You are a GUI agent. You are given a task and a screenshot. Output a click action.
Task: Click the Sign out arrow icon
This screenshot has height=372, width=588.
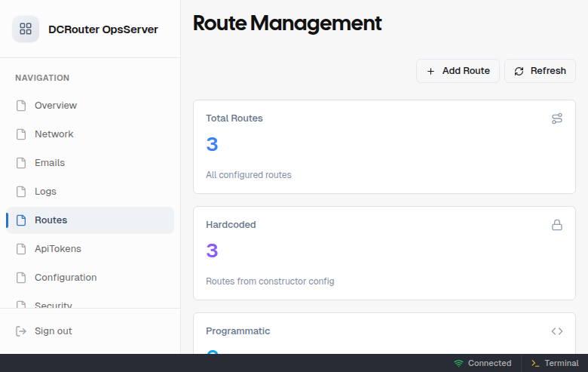click(21, 331)
